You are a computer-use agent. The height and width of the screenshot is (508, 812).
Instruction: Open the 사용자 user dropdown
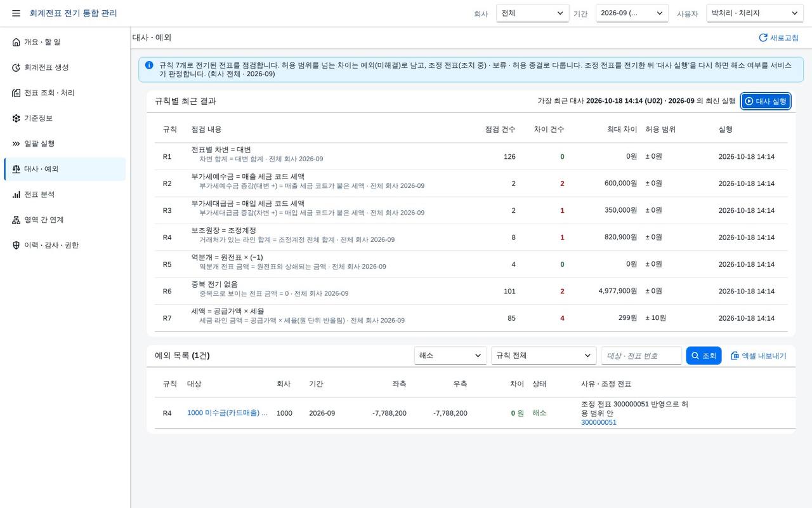point(755,13)
